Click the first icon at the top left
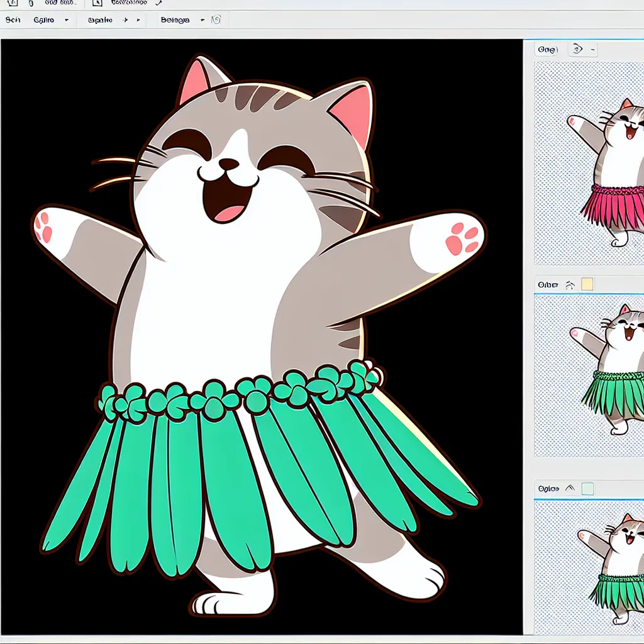Image resolution: width=644 pixels, height=644 pixels. tap(12, 3)
